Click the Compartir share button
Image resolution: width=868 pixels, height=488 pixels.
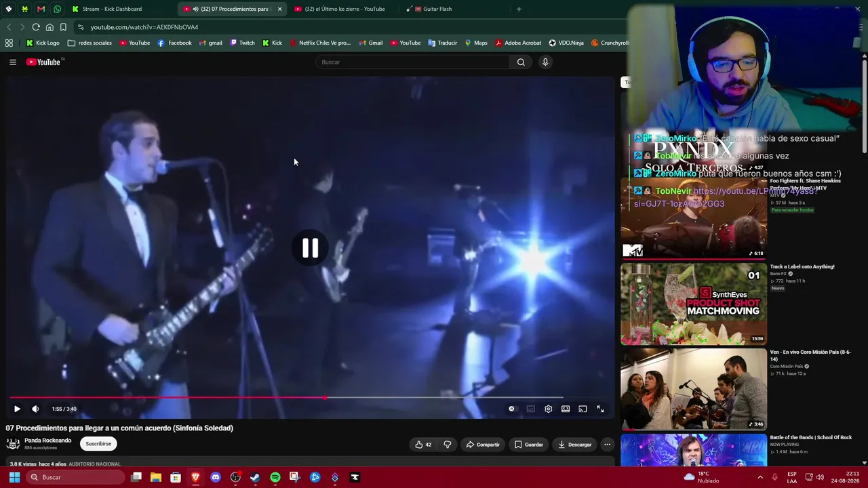483,445
